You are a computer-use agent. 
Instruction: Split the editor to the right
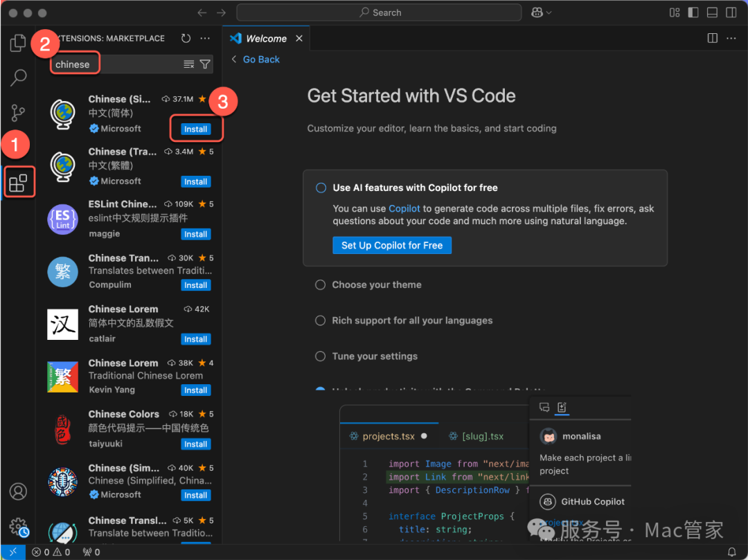tap(712, 38)
